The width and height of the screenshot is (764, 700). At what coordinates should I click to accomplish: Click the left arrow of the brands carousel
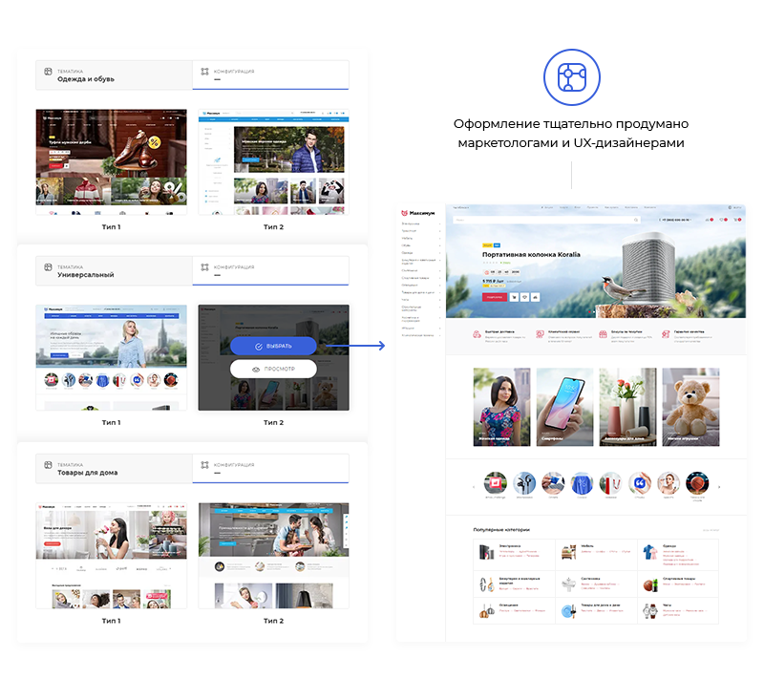click(475, 487)
